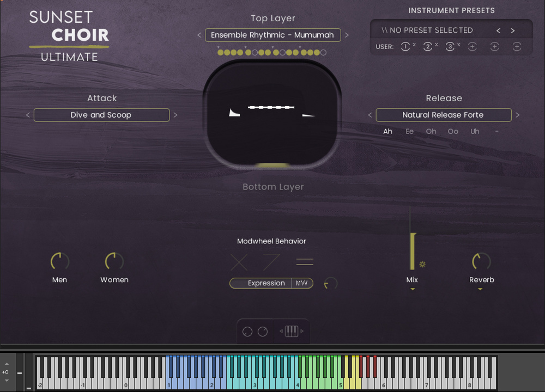Select previous Attack type
This screenshot has height=392, width=545.
pyautogui.click(x=28, y=115)
